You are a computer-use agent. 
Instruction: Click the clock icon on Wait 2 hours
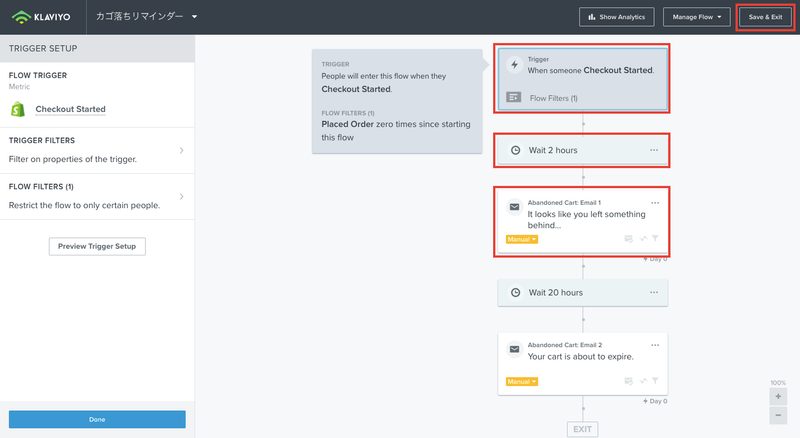click(x=515, y=150)
